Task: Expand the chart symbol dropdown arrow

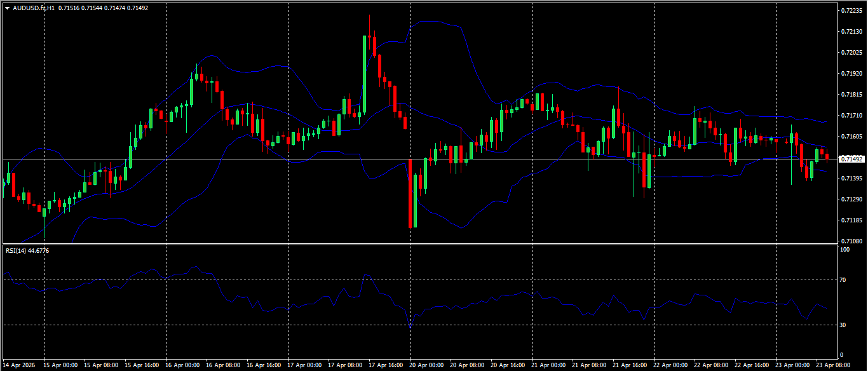Action: click(7, 9)
